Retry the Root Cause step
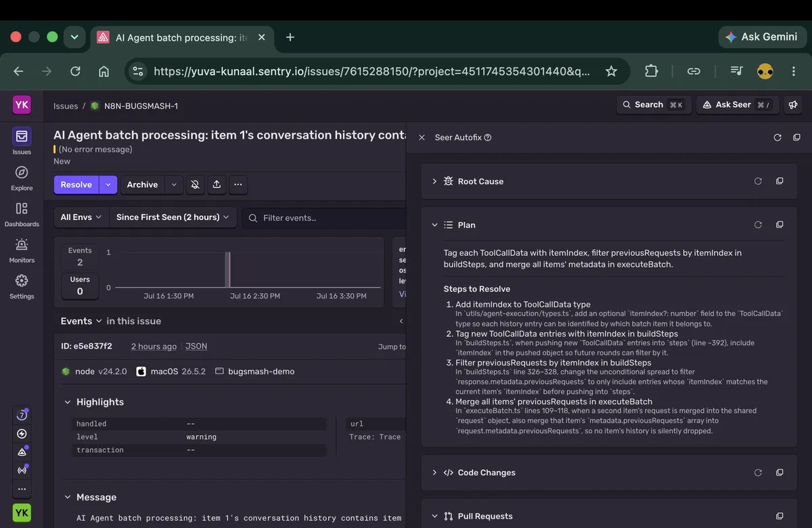 (758, 181)
